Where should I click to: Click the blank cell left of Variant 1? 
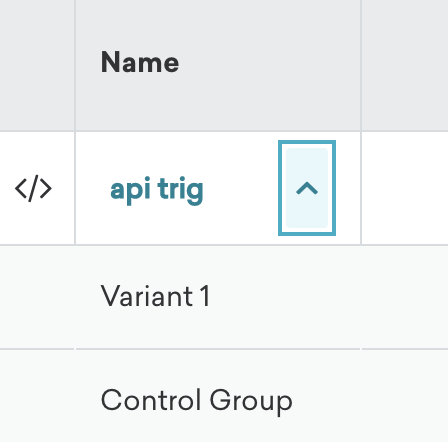coord(37,297)
